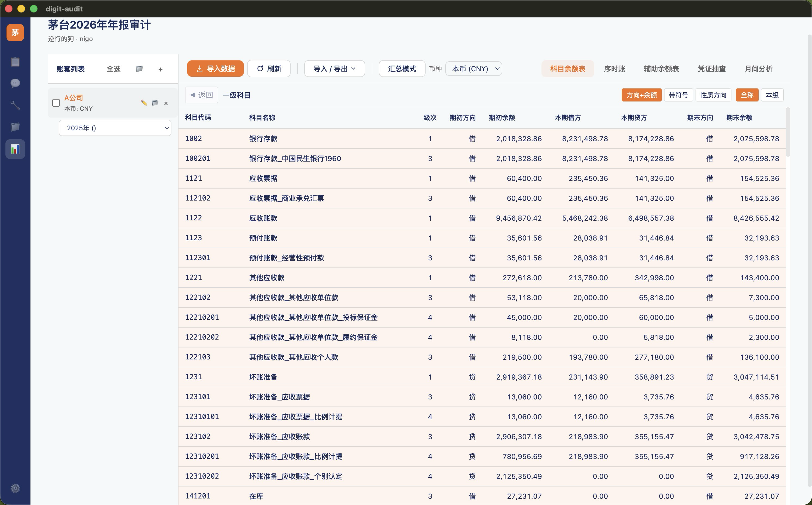Image resolution: width=812 pixels, height=505 pixels.
Task: Click the table vertical scrollbar
Action: tap(788, 132)
